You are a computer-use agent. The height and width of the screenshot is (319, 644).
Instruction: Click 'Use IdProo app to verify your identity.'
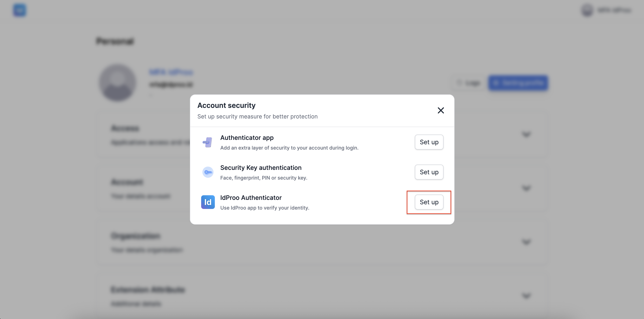[264, 208]
